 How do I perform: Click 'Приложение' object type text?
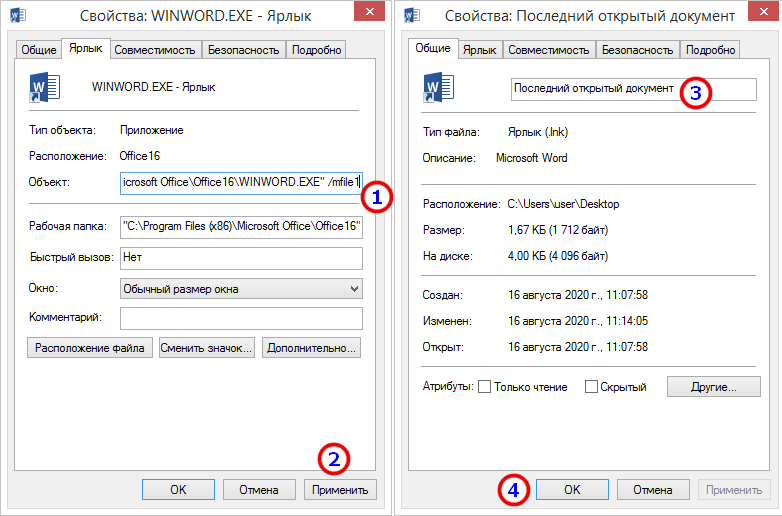coord(152,130)
